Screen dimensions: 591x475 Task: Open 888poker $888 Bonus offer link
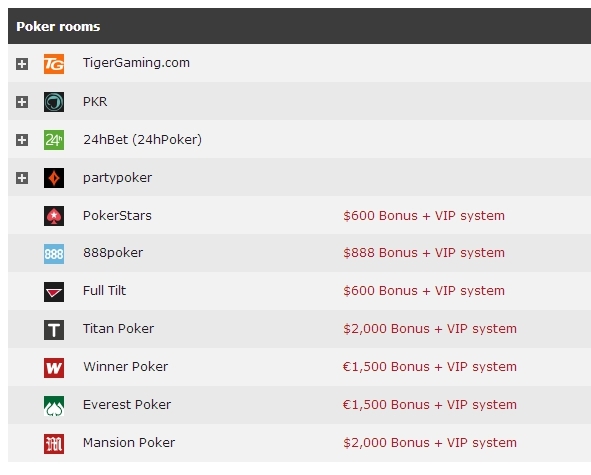424,253
